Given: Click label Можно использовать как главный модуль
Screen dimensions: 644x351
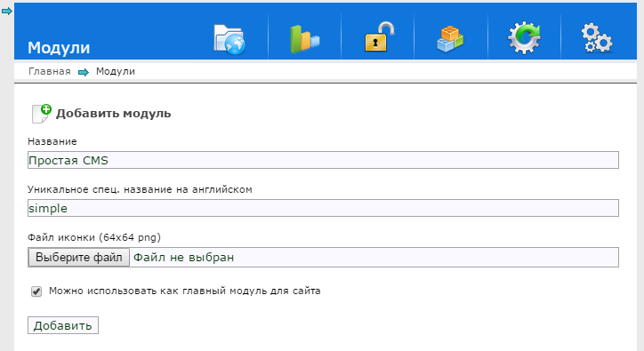Looking at the screenshot, I should tap(184, 291).
